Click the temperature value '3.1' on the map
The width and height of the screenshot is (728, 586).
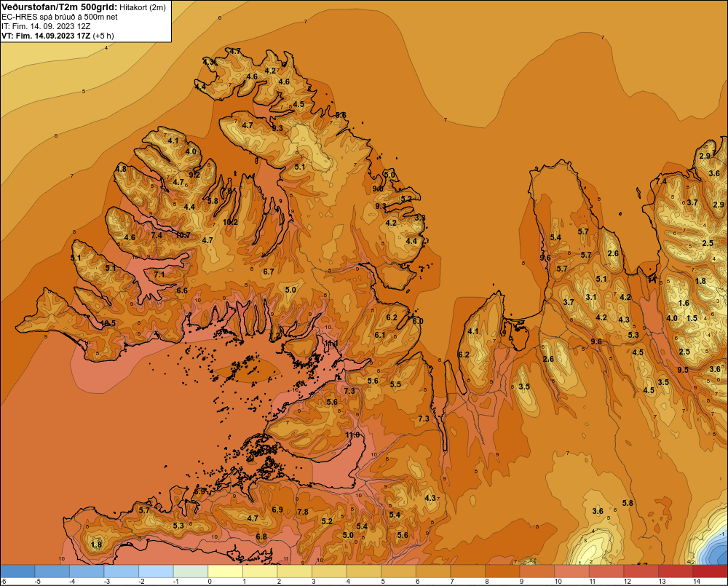[591, 297]
